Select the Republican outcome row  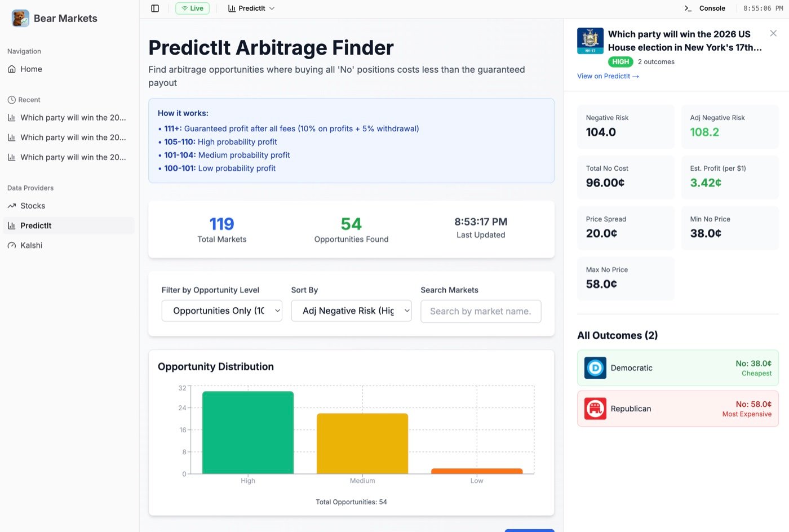677,408
